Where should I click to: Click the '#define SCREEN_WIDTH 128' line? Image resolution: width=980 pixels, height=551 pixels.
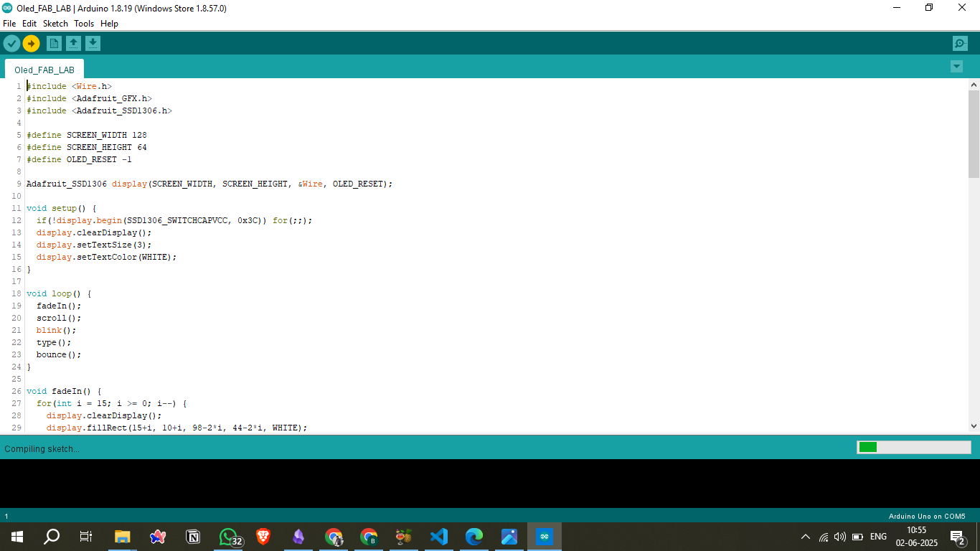click(87, 135)
